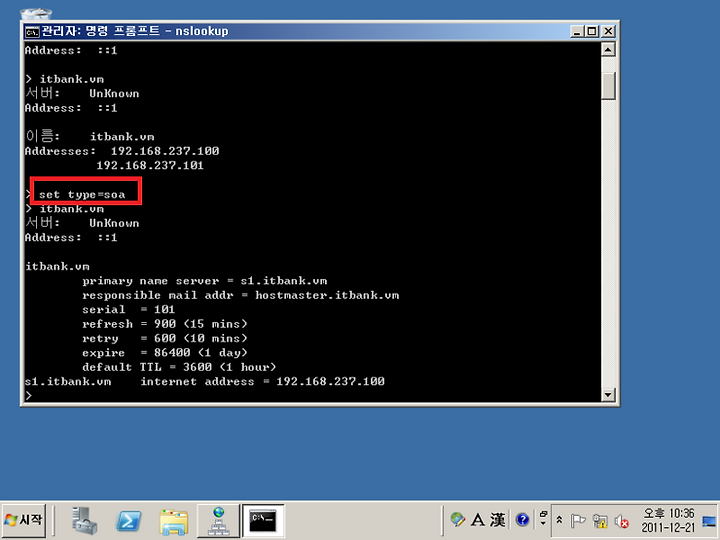Click 'refresh = 900 (15 mins)' line
720x540 pixels.
165,324
